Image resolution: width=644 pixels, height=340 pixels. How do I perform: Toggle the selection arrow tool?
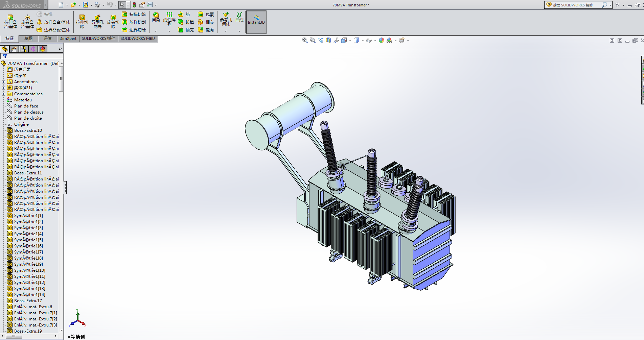click(122, 5)
